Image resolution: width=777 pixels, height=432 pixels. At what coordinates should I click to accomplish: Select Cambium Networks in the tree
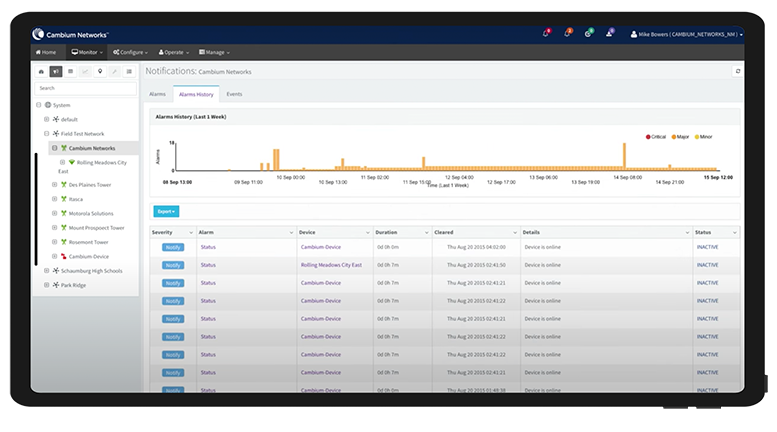(x=92, y=148)
